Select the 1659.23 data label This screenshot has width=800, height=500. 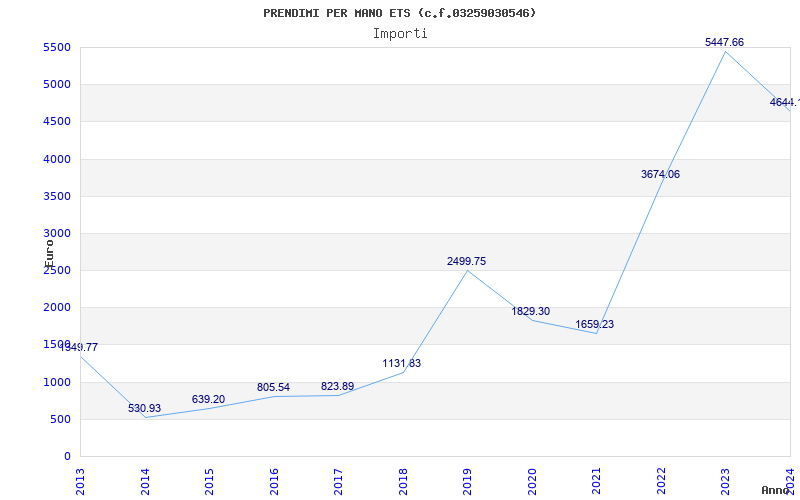[x=594, y=324]
